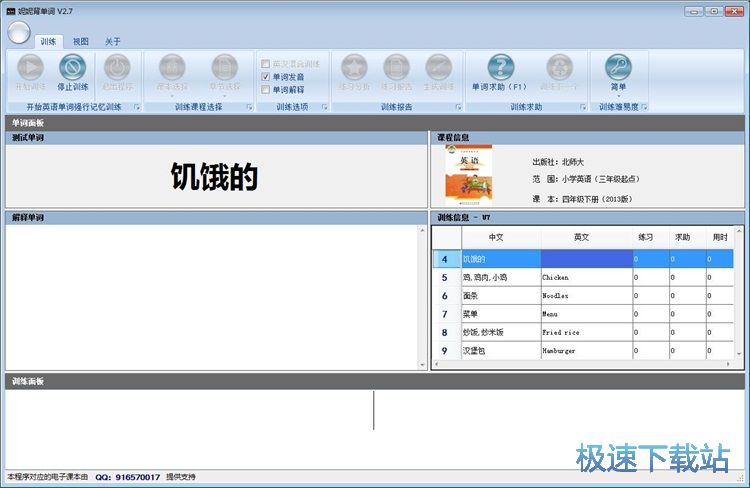
Task: Uncheck the 单词发音 checkbox
Action: pyautogui.click(x=265, y=76)
